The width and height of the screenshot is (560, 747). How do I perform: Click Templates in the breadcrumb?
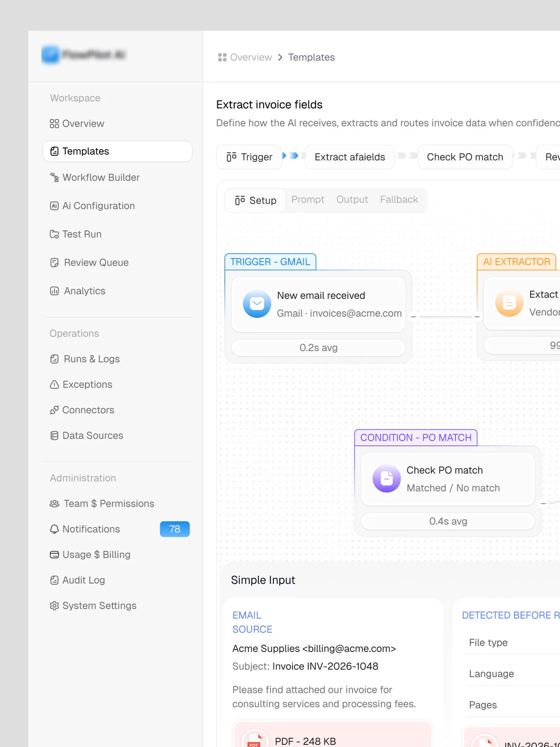point(312,57)
